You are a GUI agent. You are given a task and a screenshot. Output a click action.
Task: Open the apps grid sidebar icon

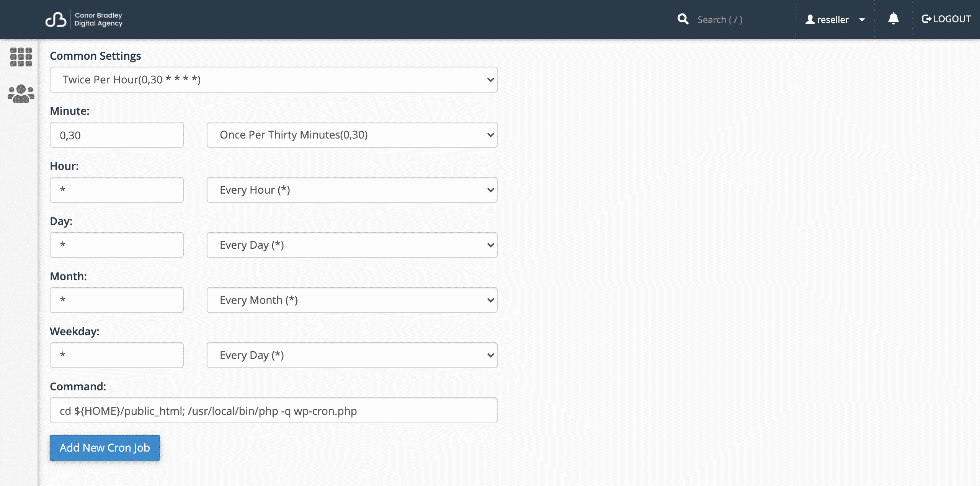[21, 57]
